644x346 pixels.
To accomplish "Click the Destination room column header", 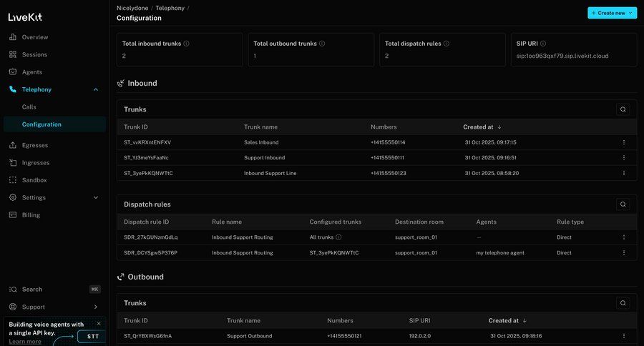I will pyautogui.click(x=419, y=222).
